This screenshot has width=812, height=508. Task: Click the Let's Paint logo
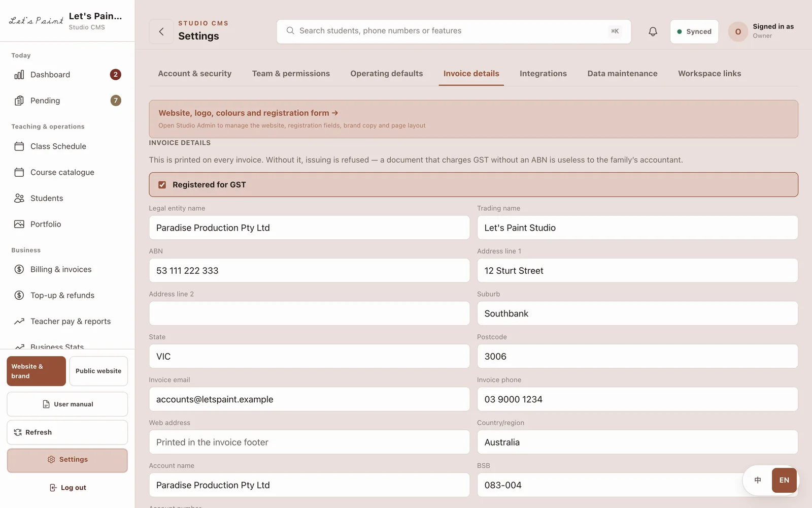36,21
